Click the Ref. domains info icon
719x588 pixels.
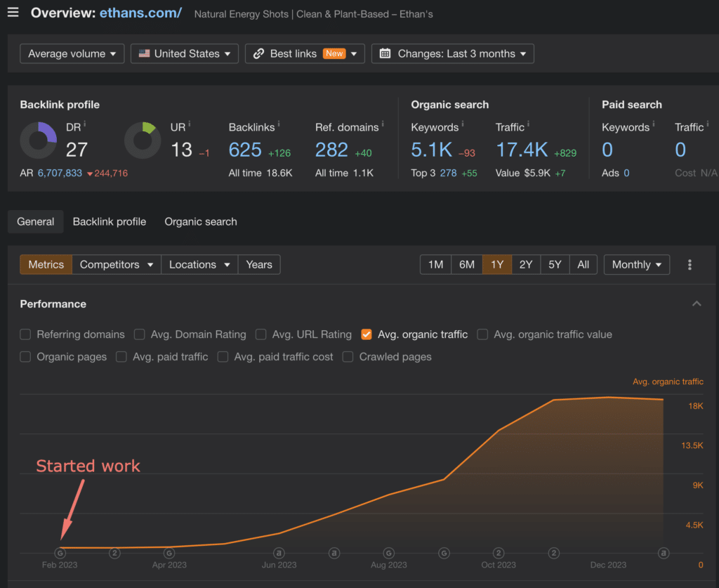coord(383,124)
